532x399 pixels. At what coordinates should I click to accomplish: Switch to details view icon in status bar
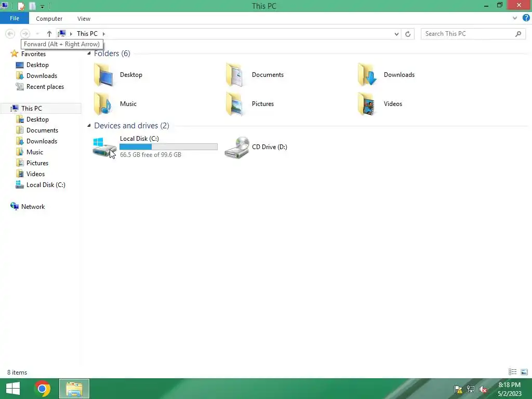512,372
